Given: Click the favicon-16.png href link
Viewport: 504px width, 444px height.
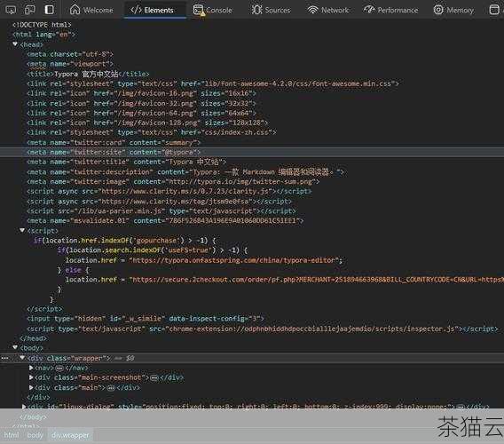Looking at the screenshot, I should (x=154, y=93).
